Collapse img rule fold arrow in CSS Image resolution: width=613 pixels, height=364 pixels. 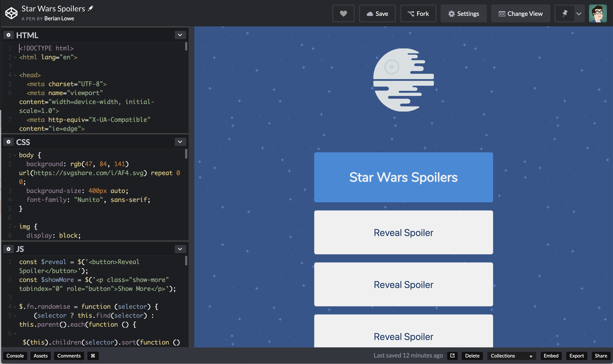[x=15, y=227]
